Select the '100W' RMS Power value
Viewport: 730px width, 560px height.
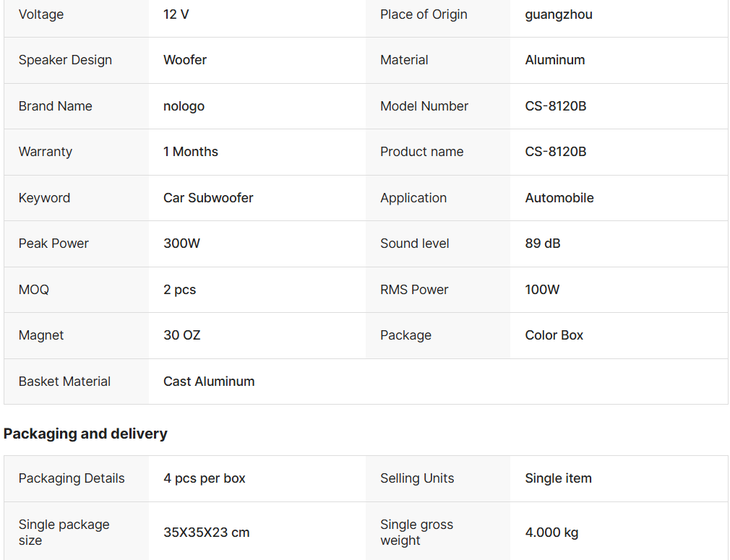tap(542, 290)
